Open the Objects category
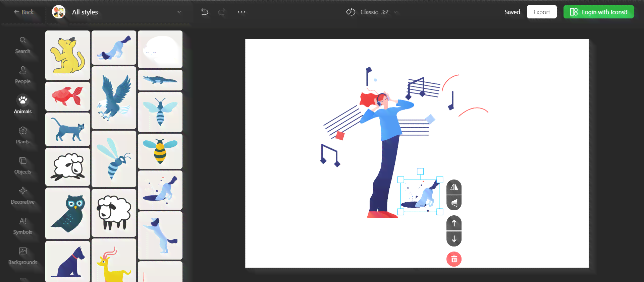The height and width of the screenshot is (282, 644). [x=22, y=165]
